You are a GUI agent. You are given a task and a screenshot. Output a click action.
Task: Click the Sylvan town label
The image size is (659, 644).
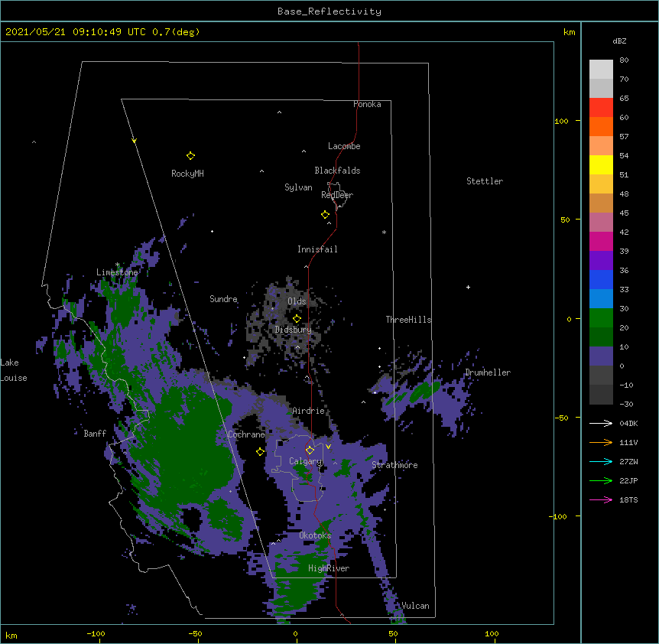298,187
